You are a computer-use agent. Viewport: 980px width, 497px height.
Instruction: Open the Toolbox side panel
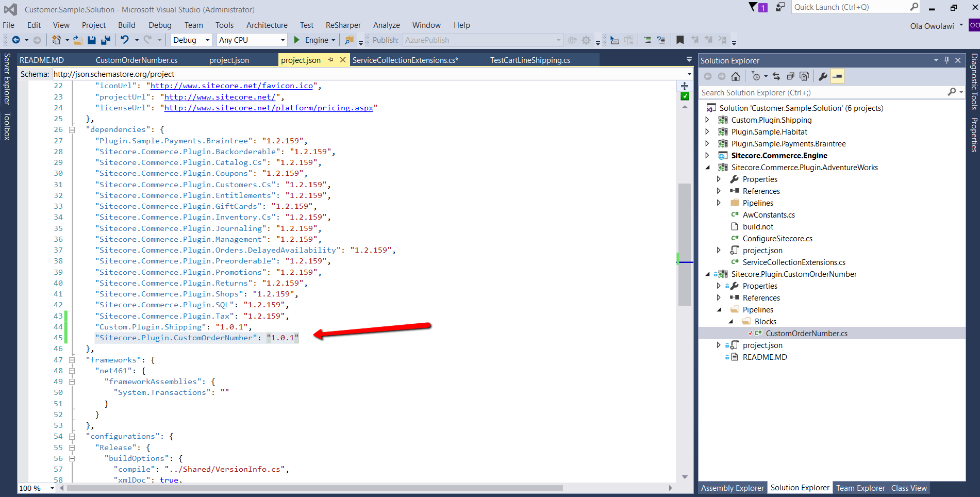[7, 126]
